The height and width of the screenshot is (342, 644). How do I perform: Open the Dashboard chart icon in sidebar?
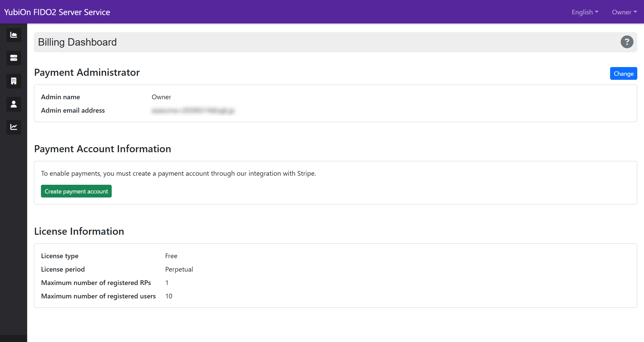pos(13,35)
